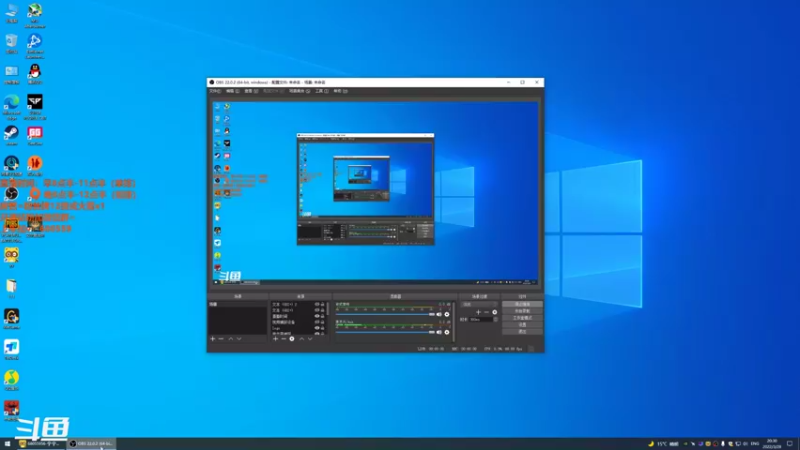Toggle visibility of video capture device source

tap(317, 322)
